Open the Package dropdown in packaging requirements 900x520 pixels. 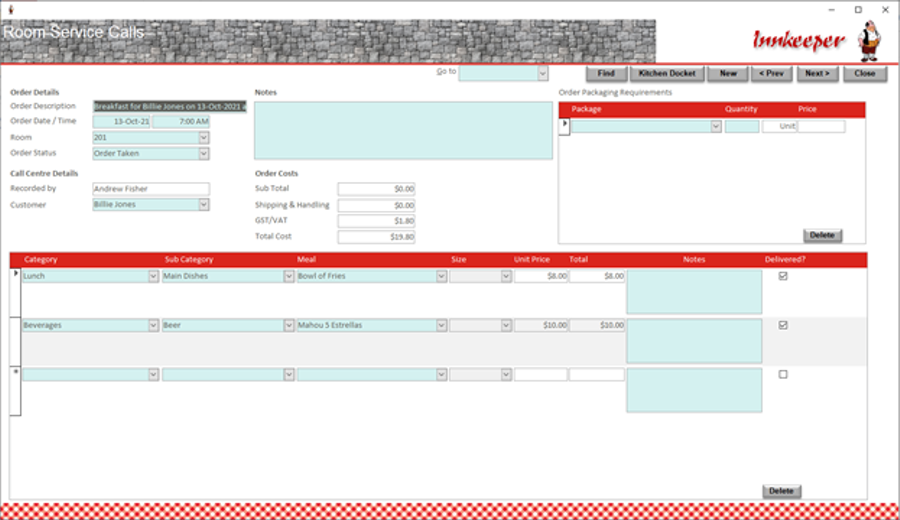tap(716, 126)
